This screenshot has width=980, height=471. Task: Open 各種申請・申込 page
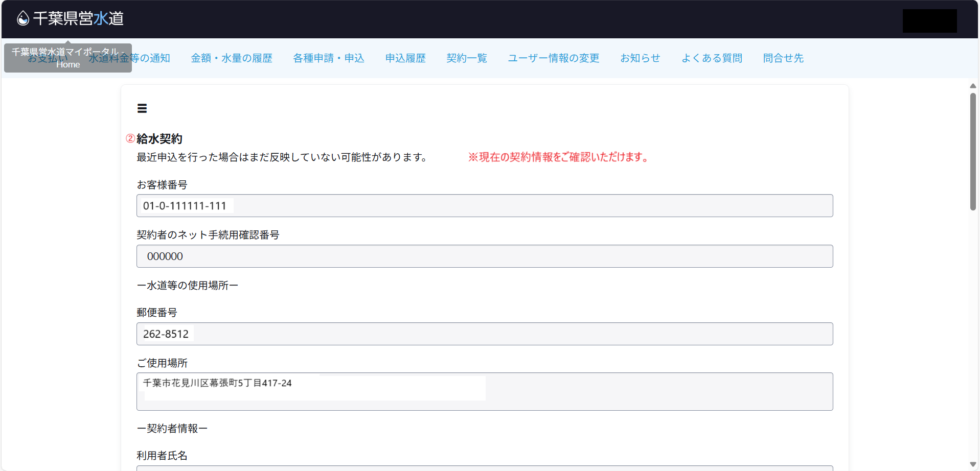click(x=329, y=58)
